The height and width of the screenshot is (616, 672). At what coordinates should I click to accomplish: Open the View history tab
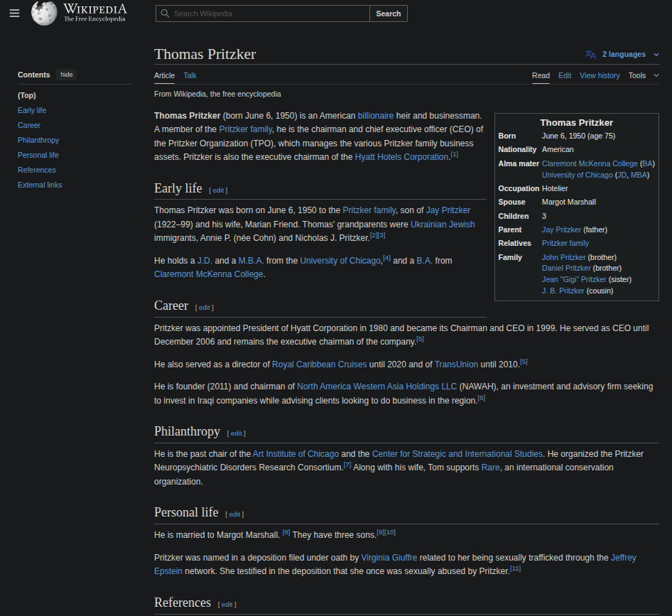pyautogui.click(x=600, y=75)
